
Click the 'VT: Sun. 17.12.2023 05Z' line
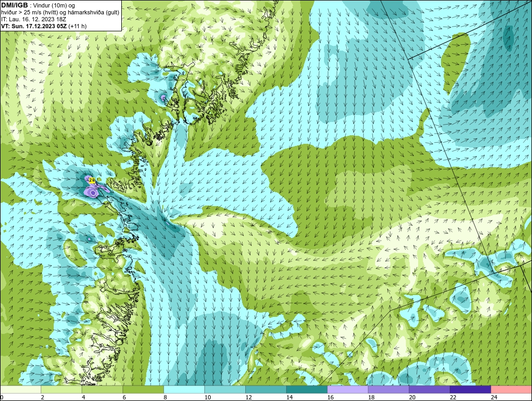(44, 26)
